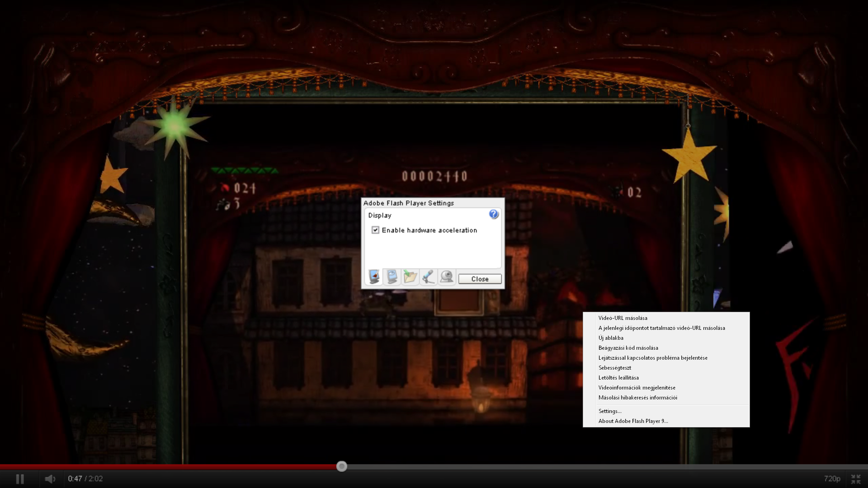
Task: Open the Microphone tab icon
Action: (x=428, y=277)
